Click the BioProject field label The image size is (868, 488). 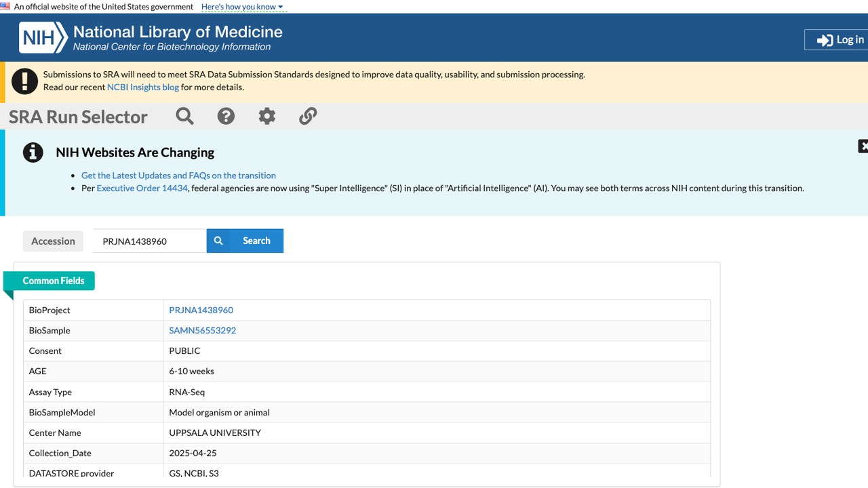pyautogui.click(x=50, y=310)
